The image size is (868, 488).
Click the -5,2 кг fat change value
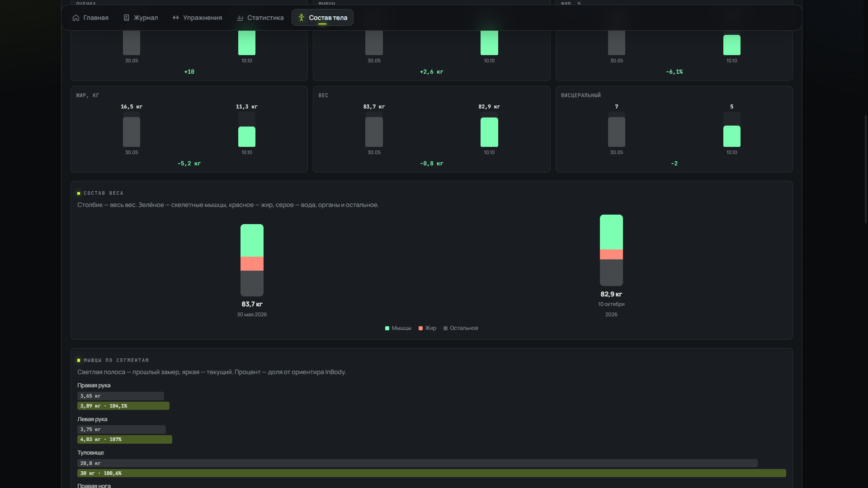tap(189, 164)
